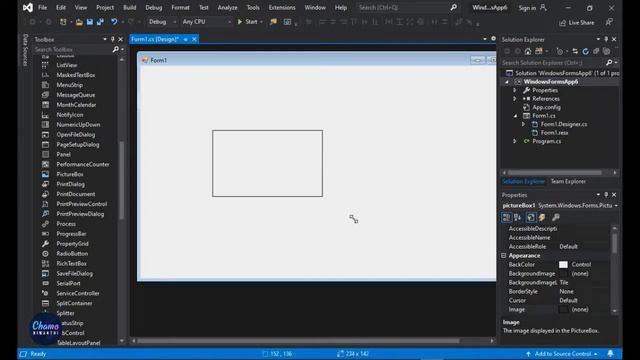
Task: Click the Home icon in Solution Explorer
Action: [x=528, y=51]
